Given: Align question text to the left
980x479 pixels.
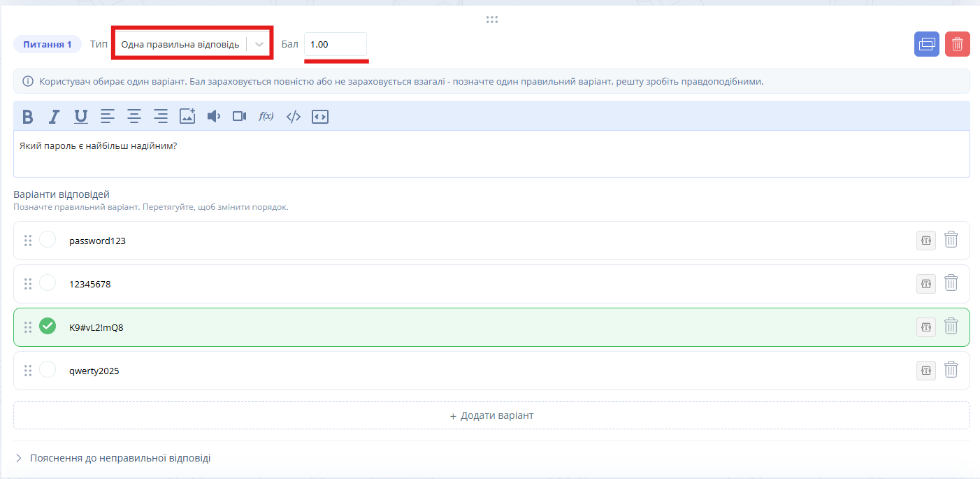Looking at the screenshot, I should click(107, 116).
